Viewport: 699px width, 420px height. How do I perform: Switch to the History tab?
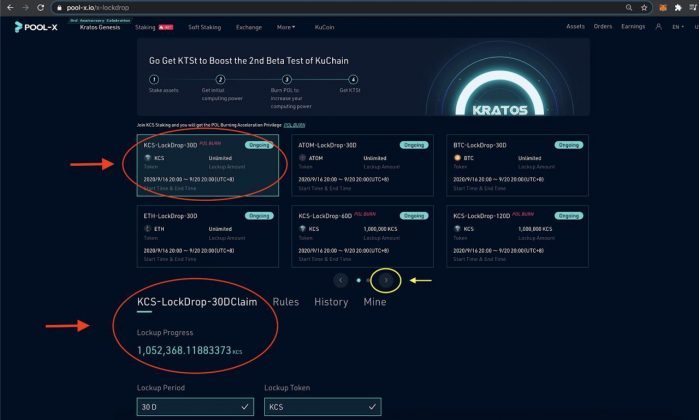(331, 302)
